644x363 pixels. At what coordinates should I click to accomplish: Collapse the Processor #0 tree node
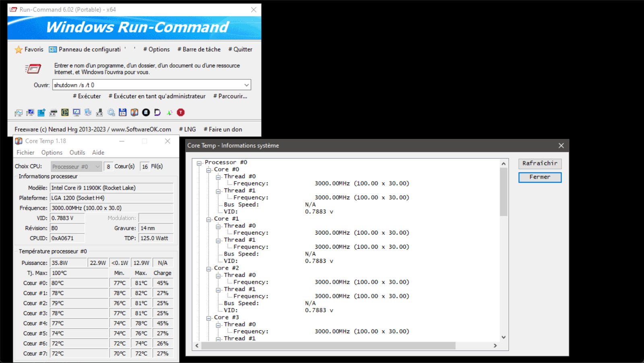click(199, 163)
